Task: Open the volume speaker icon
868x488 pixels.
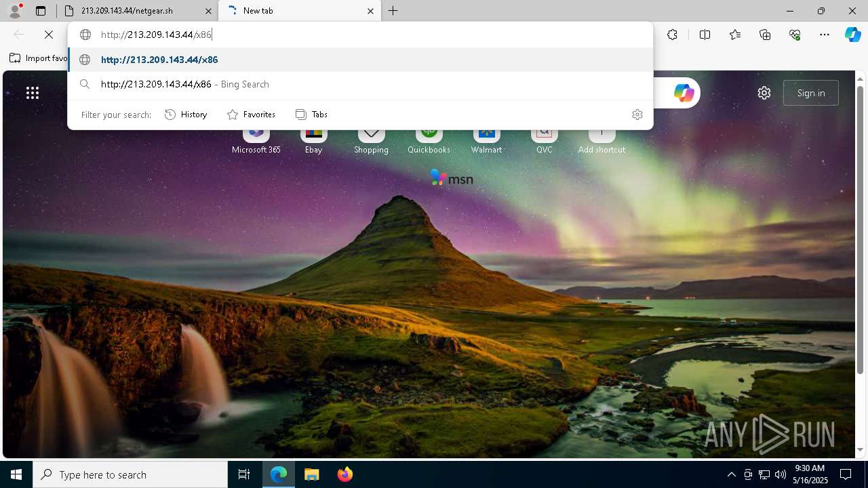Action: point(781,474)
